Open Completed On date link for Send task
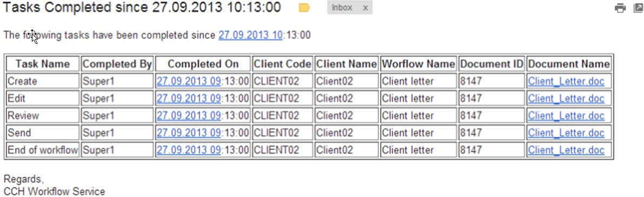Viewport: 644px width, 197px height. pyautogui.click(x=189, y=133)
